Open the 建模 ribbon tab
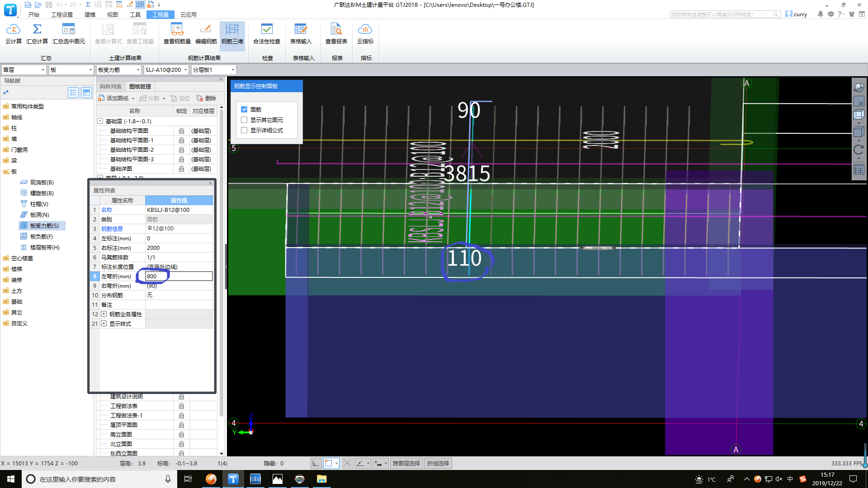The height and width of the screenshot is (488, 868). (x=90, y=14)
